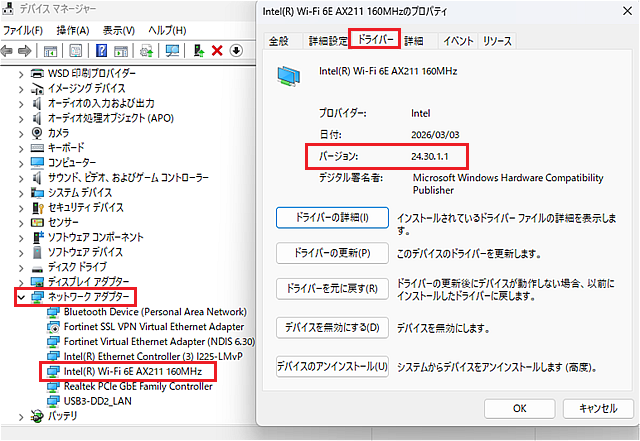Click the version value 24.30.1.1

click(430, 156)
